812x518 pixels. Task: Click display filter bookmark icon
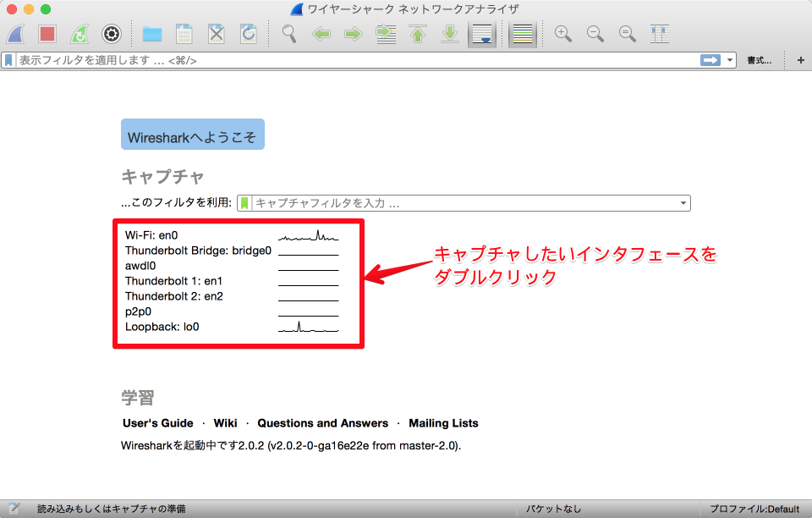coord(8,60)
